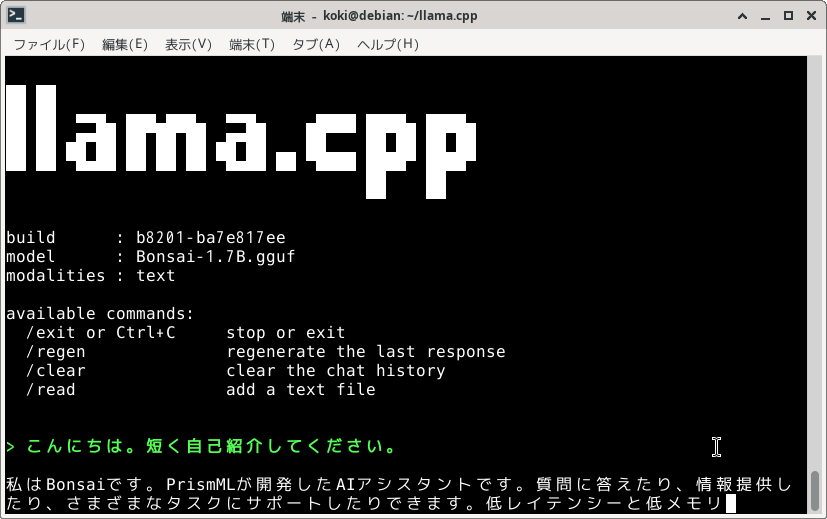Open the 表示(V) menu
The height and width of the screenshot is (519, 827).
tap(188, 44)
